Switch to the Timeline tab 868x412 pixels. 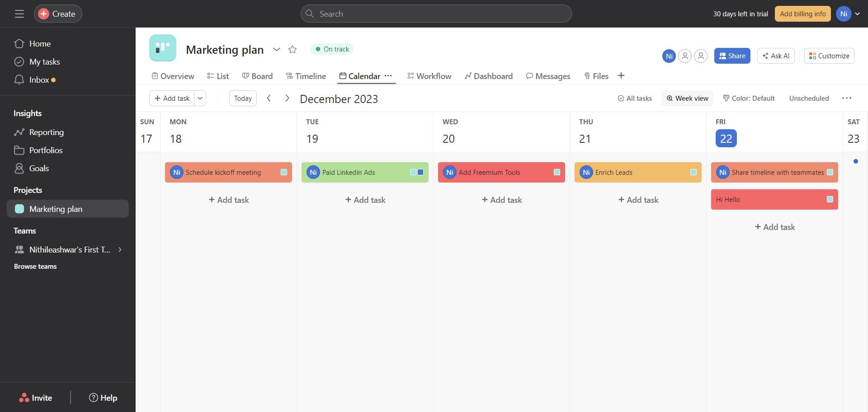(x=306, y=76)
